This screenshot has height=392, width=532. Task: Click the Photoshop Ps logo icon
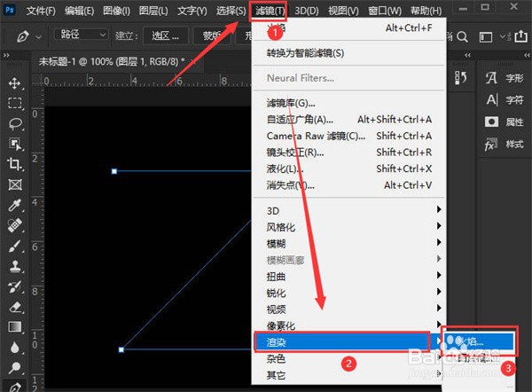pyautogui.click(x=10, y=10)
